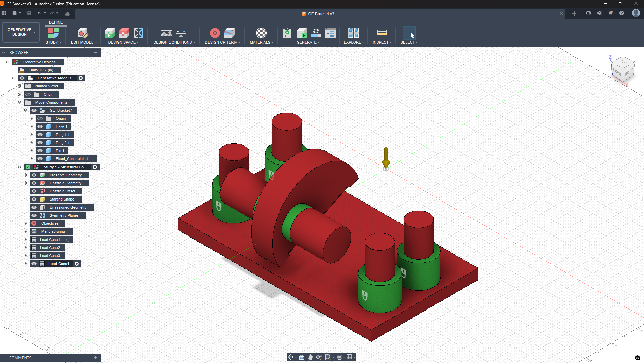Expand the Manufacturing node

26,231
